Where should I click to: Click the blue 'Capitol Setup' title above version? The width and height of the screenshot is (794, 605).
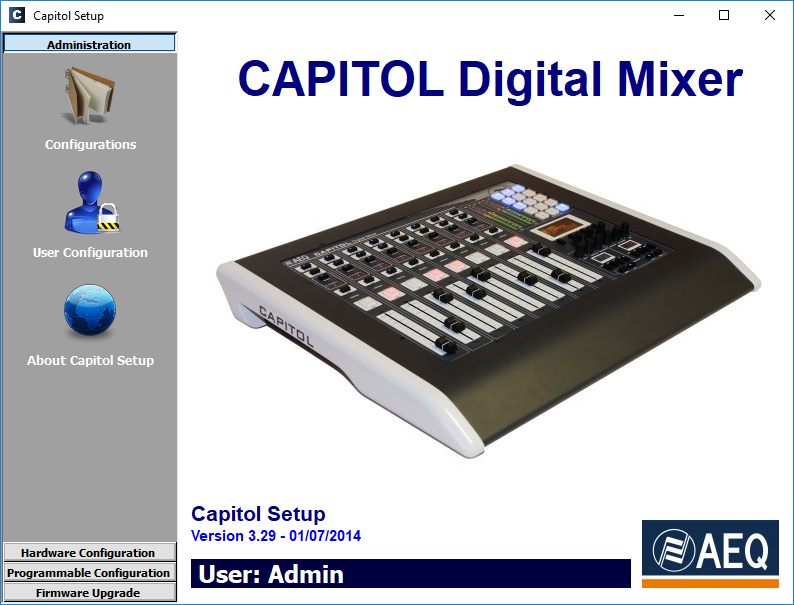tap(258, 513)
